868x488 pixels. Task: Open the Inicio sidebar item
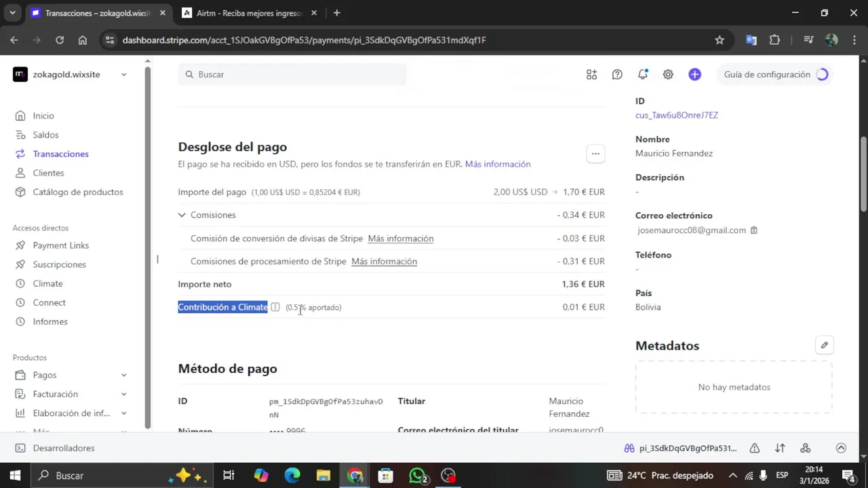tap(43, 116)
